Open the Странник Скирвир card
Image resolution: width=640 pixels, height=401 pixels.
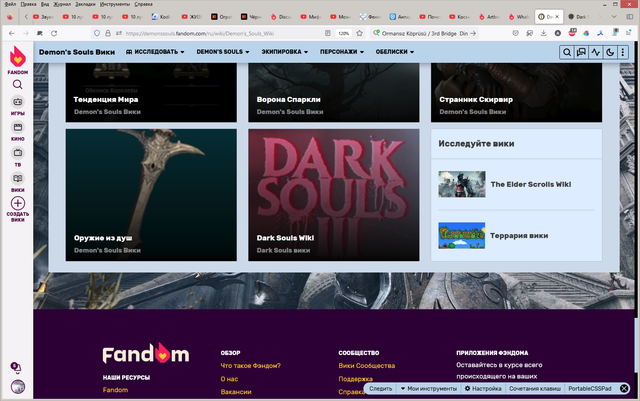(516, 93)
